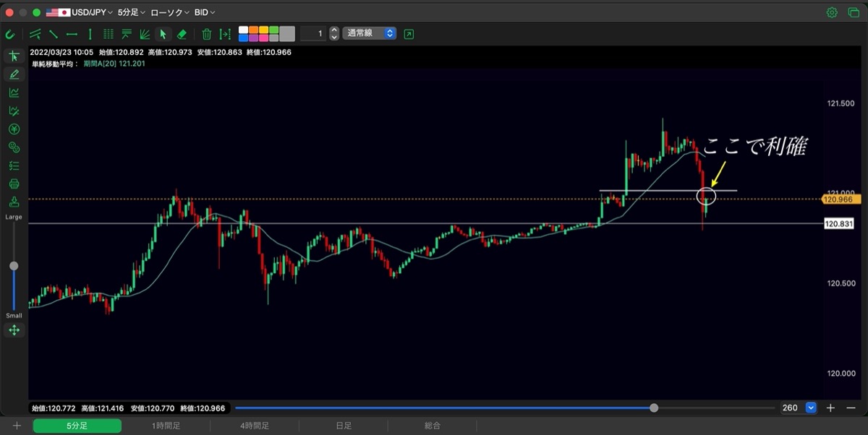Select the Fibonacci fan tool
868x435 pixels.
pos(145,34)
